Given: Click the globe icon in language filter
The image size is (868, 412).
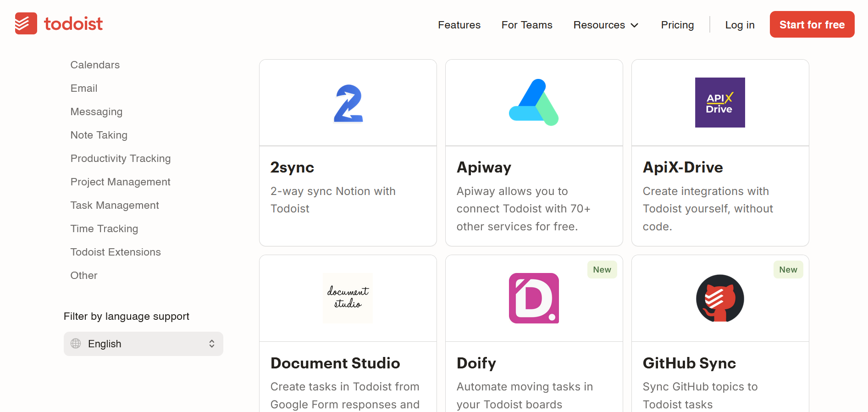Looking at the screenshot, I should [x=76, y=343].
